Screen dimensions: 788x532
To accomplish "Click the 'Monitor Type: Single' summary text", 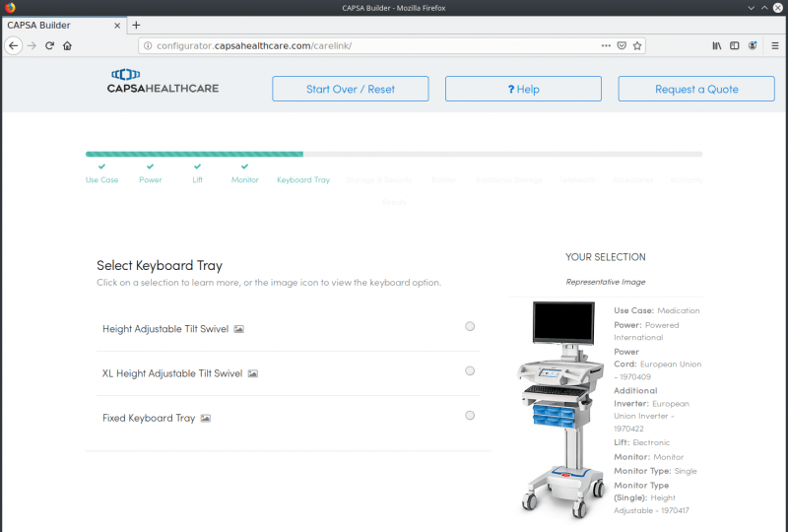I will point(655,471).
